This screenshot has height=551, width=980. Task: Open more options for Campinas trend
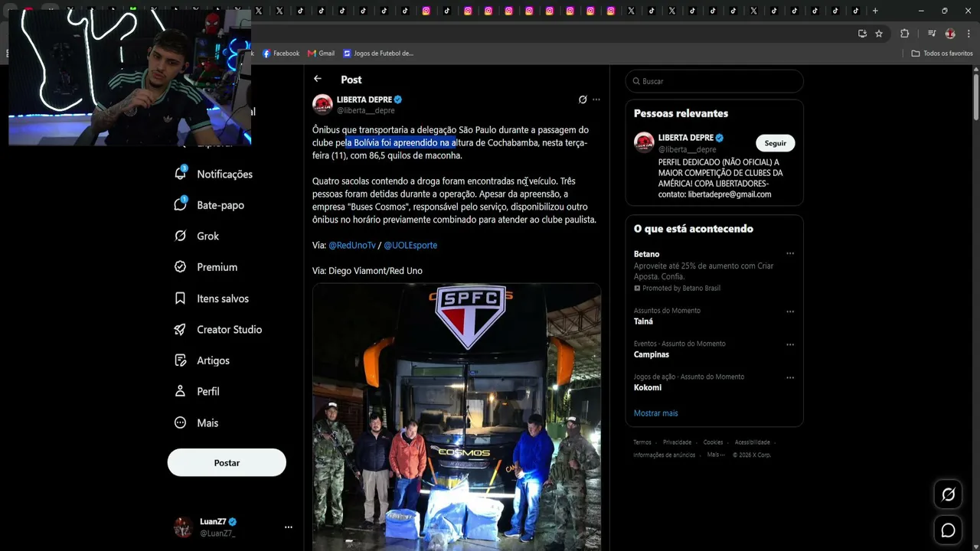click(790, 344)
